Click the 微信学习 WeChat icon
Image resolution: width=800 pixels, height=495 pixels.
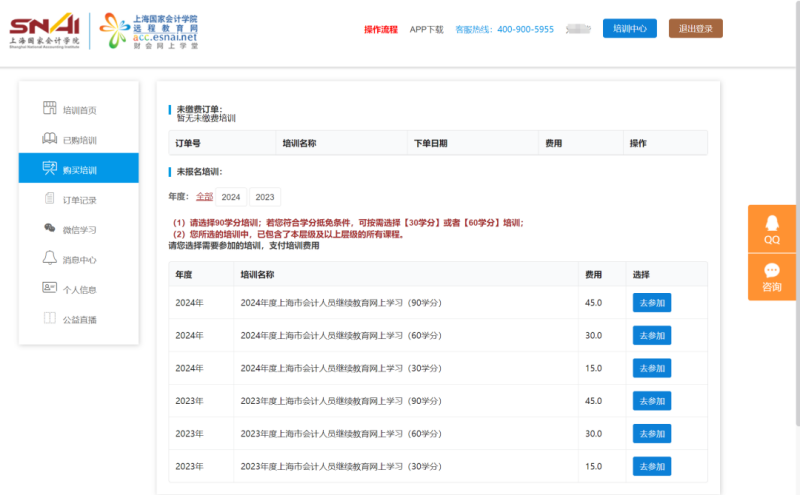(x=49, y=229)
